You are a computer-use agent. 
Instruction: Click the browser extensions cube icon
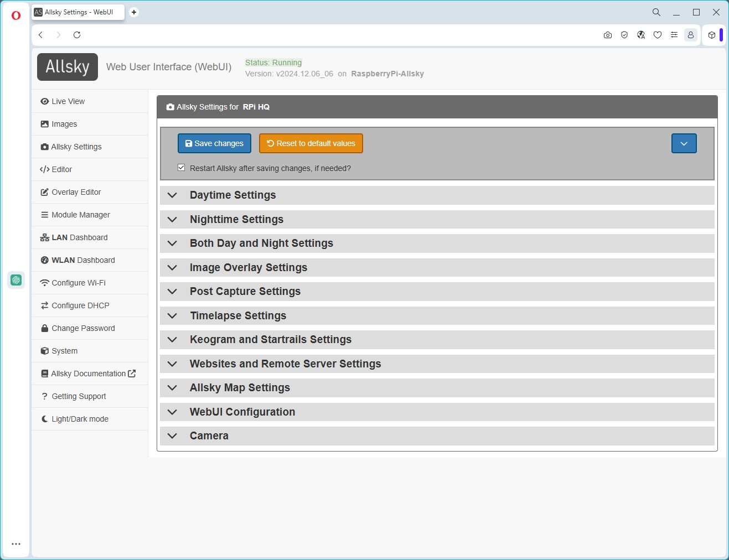[712, 35]
